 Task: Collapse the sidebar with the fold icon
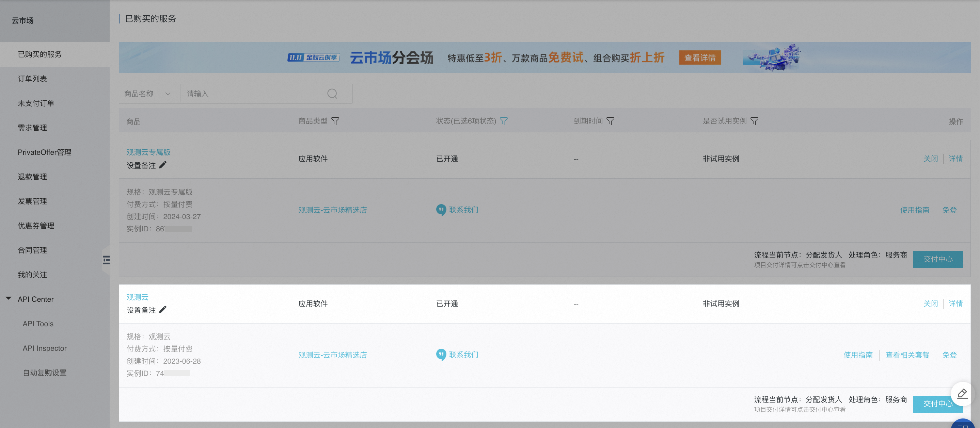click(x=106, y=260)
